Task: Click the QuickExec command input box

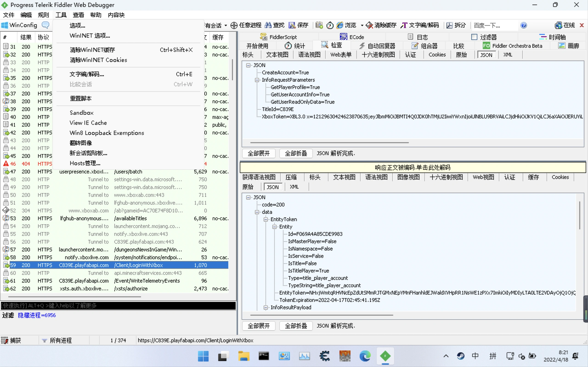Action: click(118, 305)
